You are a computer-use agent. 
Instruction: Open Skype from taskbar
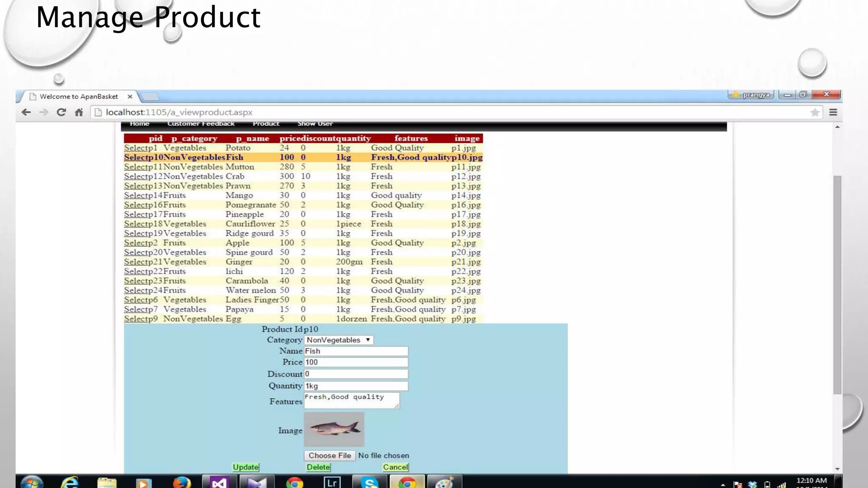click(x=370, y=482)
